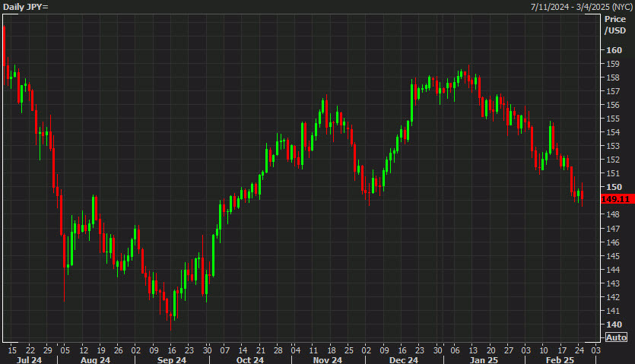
Task: Select the 154 price axis label
Action: click(613, 132)
